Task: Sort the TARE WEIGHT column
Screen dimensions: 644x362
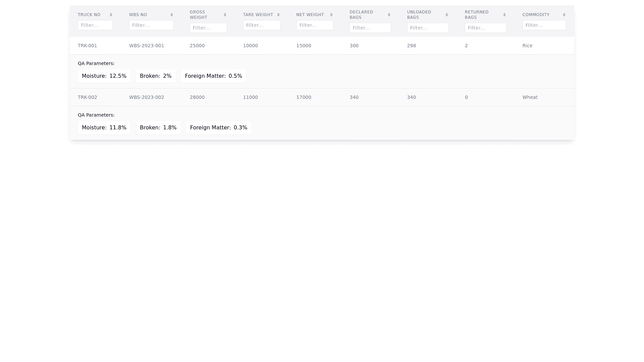Action: 278,15
